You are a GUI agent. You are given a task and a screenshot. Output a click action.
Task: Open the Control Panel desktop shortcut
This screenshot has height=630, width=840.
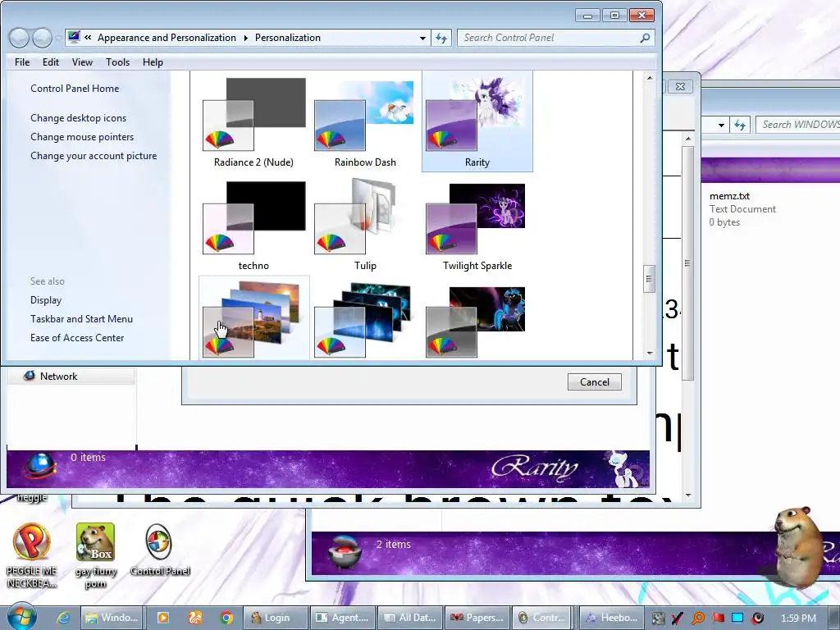point(160,550)
